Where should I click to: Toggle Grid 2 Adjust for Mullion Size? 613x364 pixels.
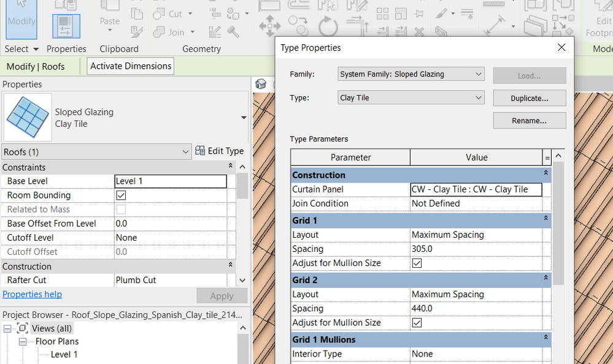click(417, 322)
